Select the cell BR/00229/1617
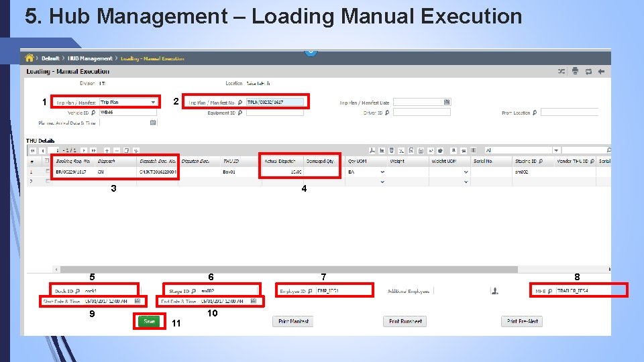Screen dimensions: 644x362 point(71,172)
